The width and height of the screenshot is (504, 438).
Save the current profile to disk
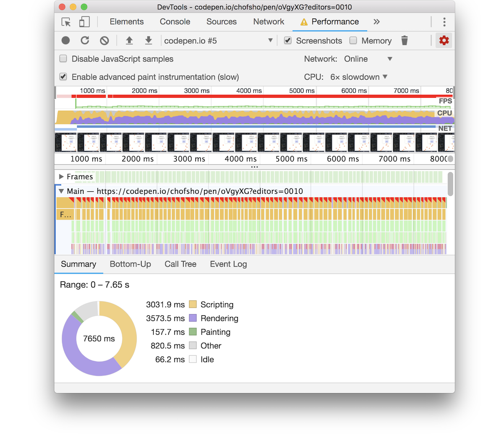[148, 40]
